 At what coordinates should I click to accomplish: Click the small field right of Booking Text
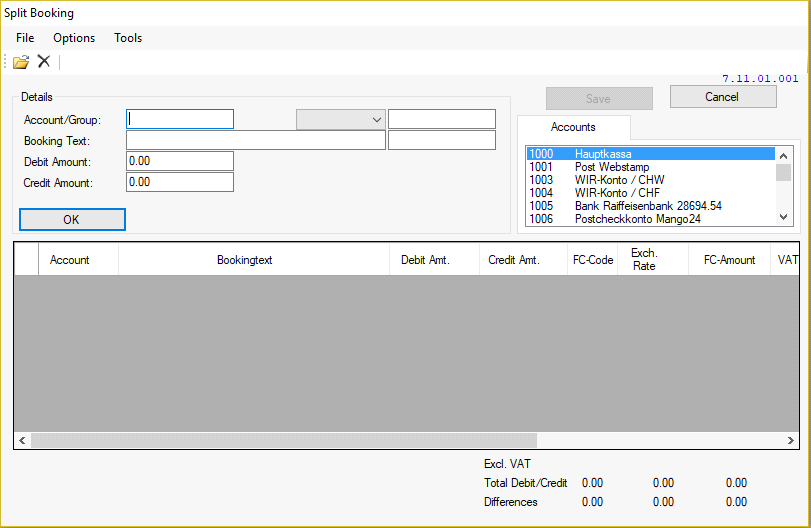tap(442, 140)
